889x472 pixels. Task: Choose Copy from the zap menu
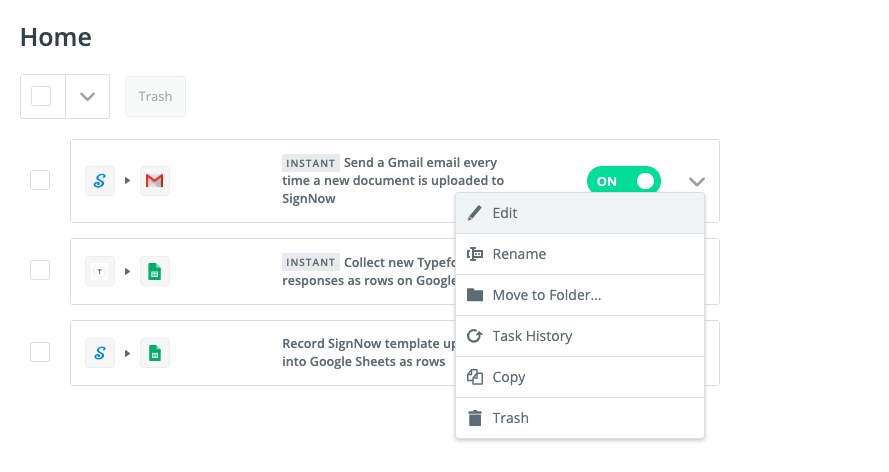click(508, 377)
